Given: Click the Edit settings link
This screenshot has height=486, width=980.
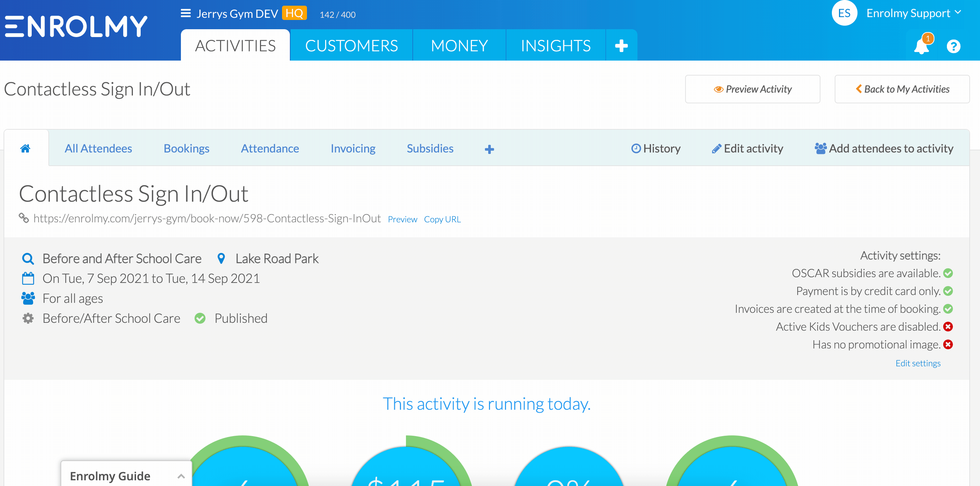Looking at the screenshot, I should pos(918,363).
